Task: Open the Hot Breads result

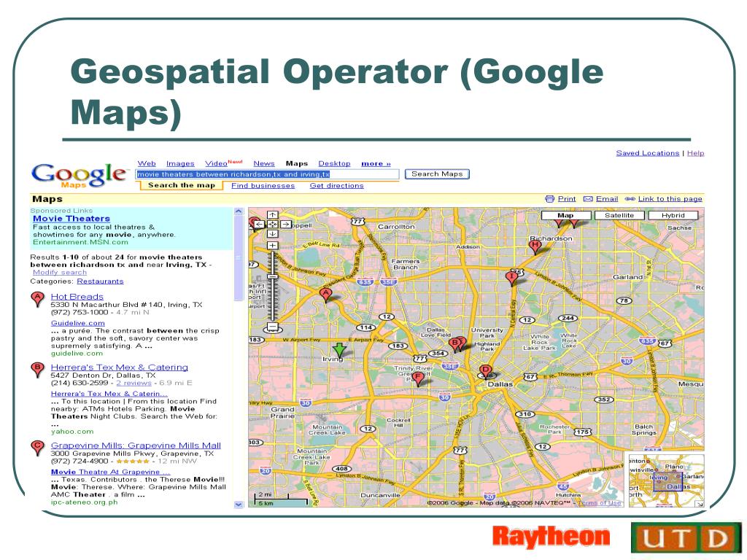Action: (x=77, y=297)
